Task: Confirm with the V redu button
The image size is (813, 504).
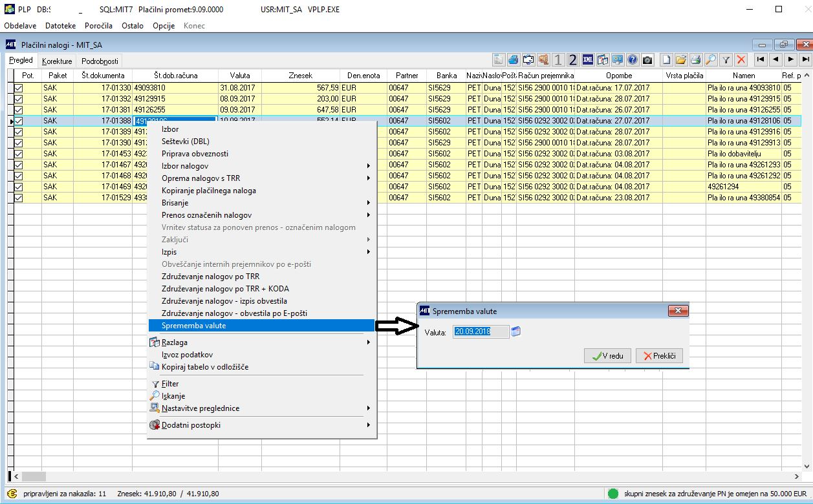Action: tap(607, 356)
